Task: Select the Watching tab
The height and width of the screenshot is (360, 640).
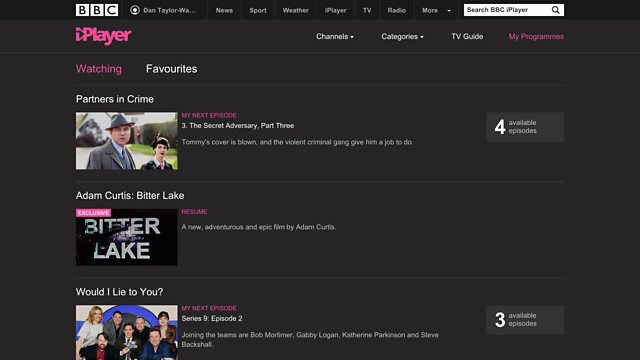Action: tap(99, 69)
